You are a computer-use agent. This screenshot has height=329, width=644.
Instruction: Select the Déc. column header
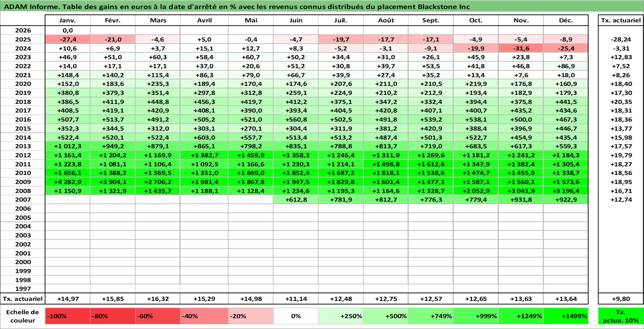[x=566, y=21]
